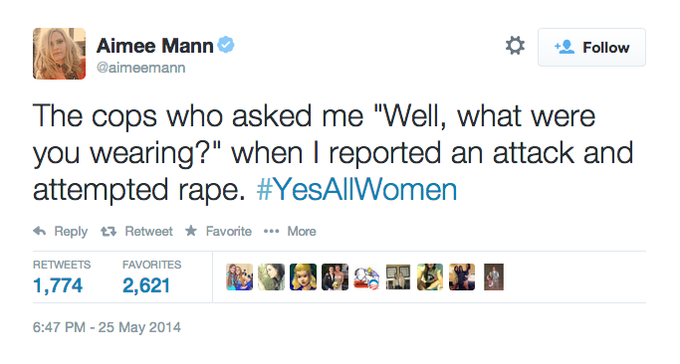The image size is (680, 364).
Task: Click the last avatar in retweeters row
Action: (494, 277)
